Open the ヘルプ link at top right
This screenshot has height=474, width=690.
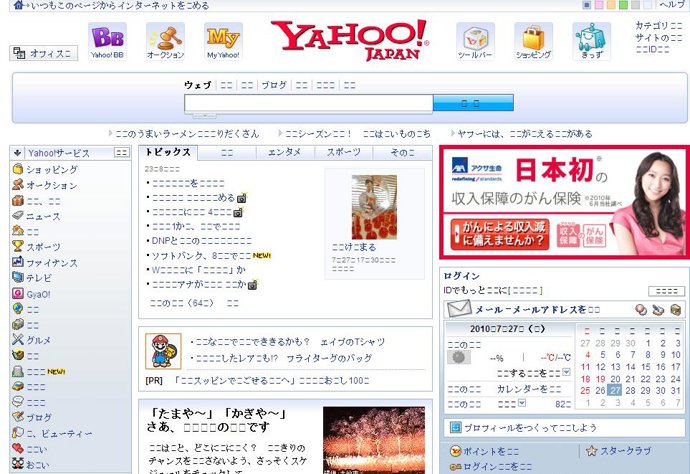coord(672,5)
